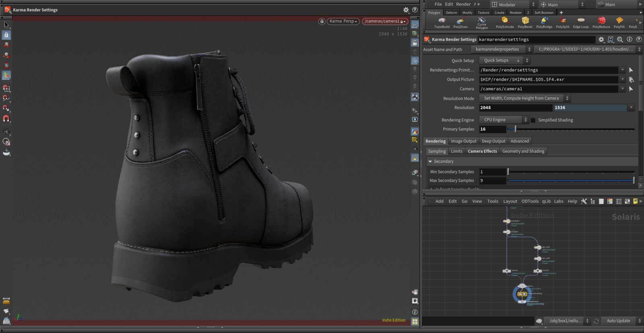The image size is (644, 333).
Task: Open the Layout menu in network editor
Action: pyautogui.click(x=510, y=201)
